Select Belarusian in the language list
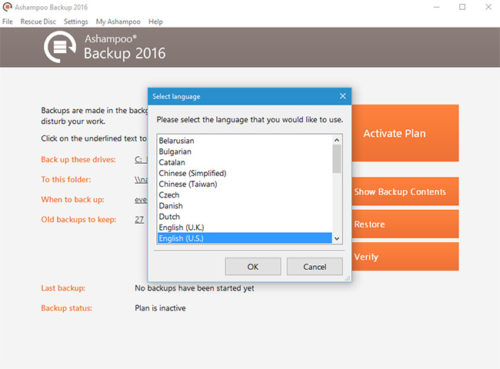 pos(245,141)
